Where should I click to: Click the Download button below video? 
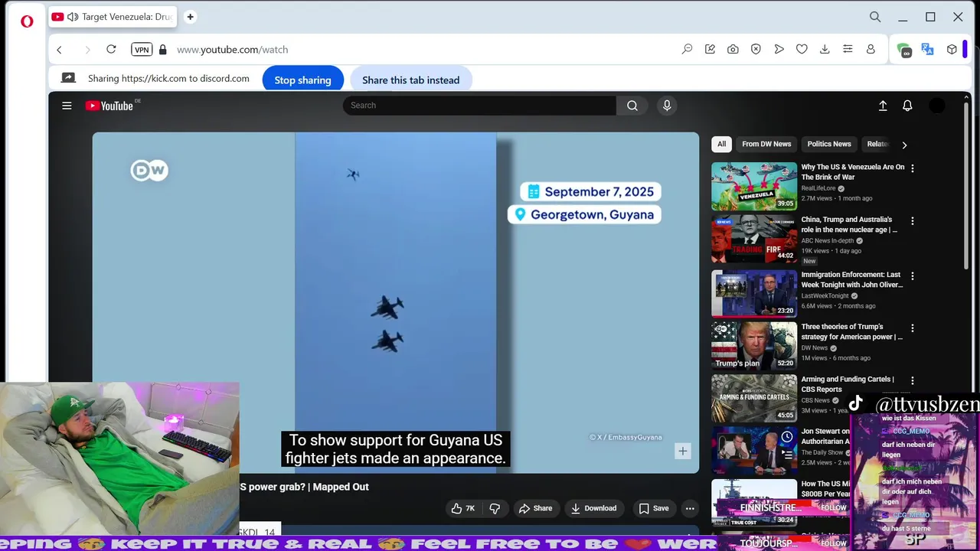[x=593, y=508]
